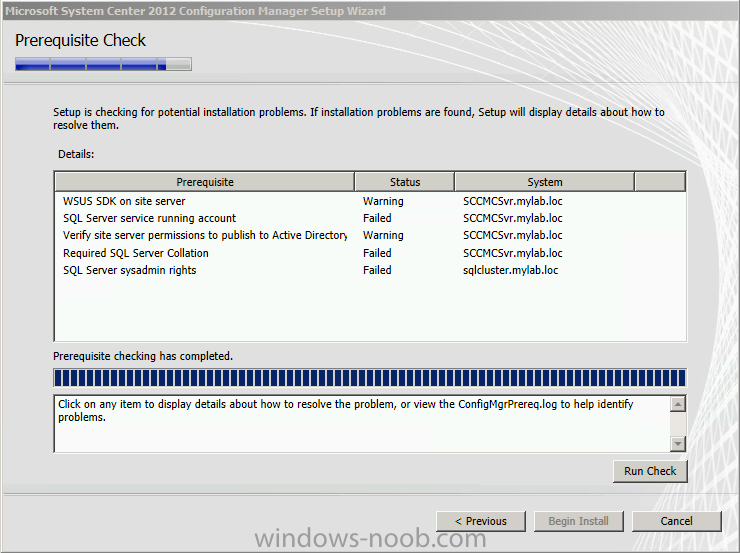Sort by the Prerequisite column header

tap(205, 182)
